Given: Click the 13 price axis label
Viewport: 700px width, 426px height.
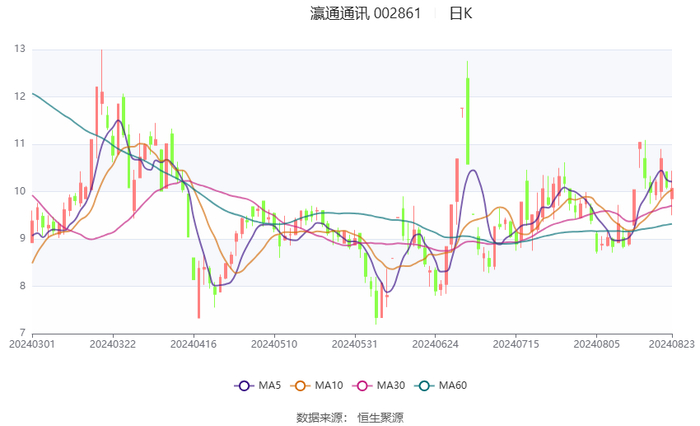Looking at the screenshot, I should point(20,49).
